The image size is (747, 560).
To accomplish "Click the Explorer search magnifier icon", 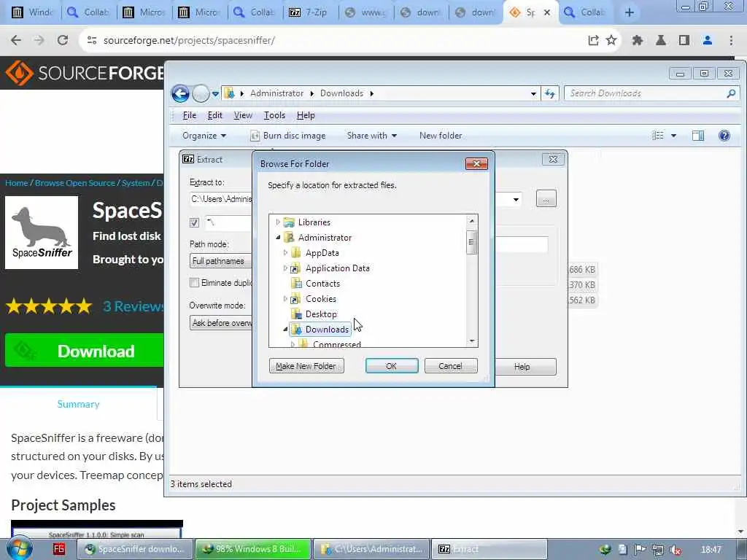I will click(x=731, y=93).
